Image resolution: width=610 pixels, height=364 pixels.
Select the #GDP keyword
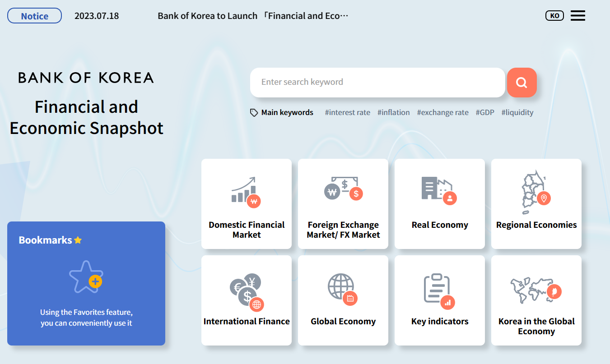pyautogui.click(x=485, y=113)
